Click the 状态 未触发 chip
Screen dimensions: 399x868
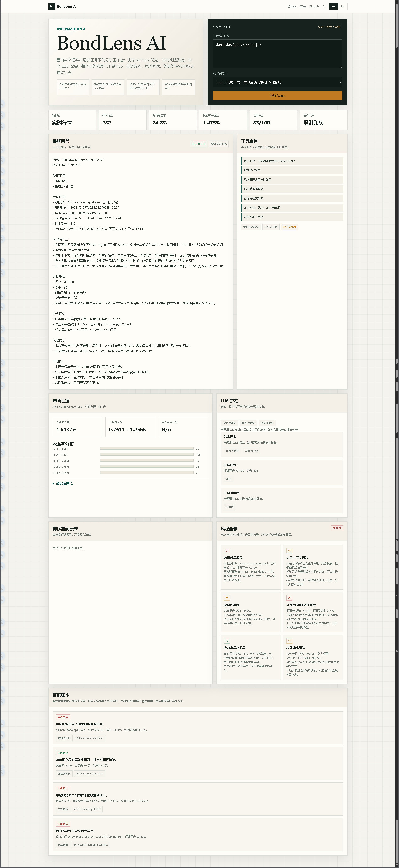(229, 423)
